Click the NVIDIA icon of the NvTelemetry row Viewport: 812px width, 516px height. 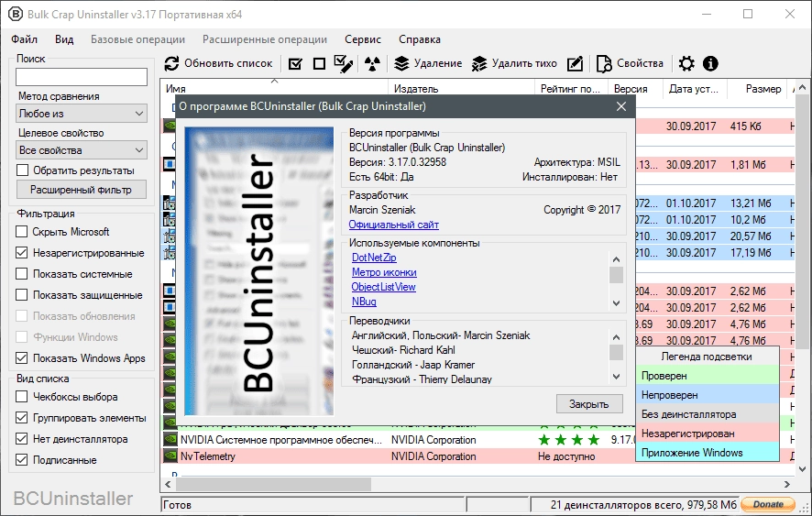170,456
